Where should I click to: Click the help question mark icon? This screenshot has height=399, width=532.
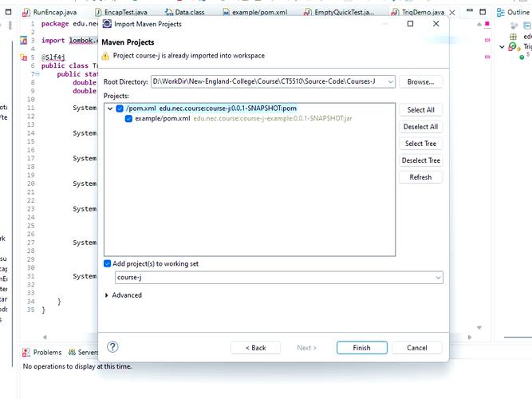(x=112, y=347)
